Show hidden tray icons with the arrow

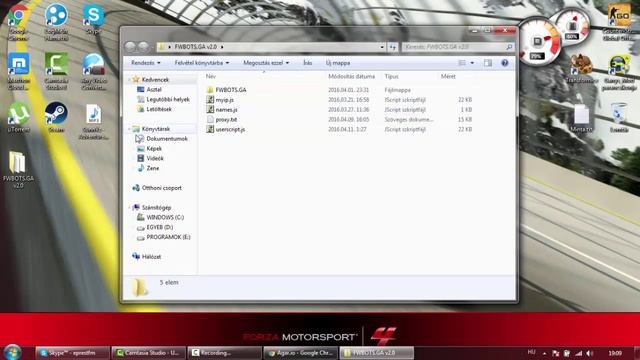(544, 353)
